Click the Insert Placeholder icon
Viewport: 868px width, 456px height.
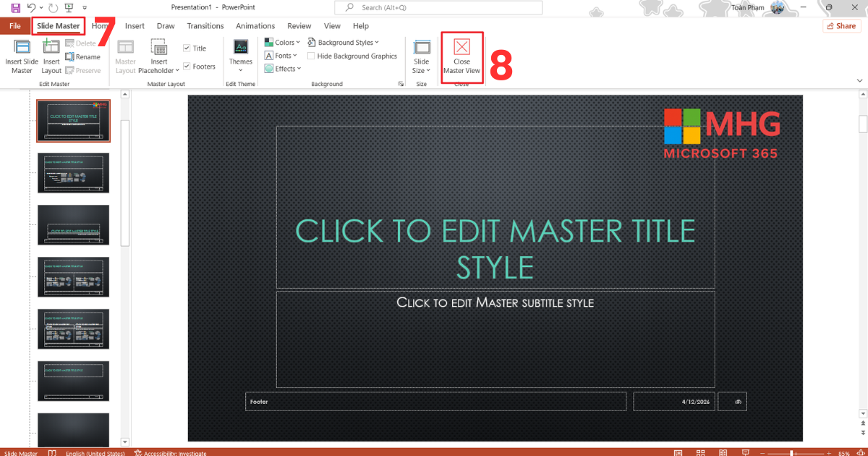click(159, 48)
